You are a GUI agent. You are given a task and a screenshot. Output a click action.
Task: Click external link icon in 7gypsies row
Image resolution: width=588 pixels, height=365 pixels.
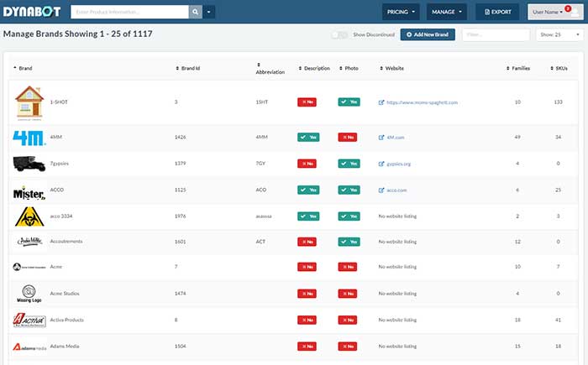pos(381,164)
